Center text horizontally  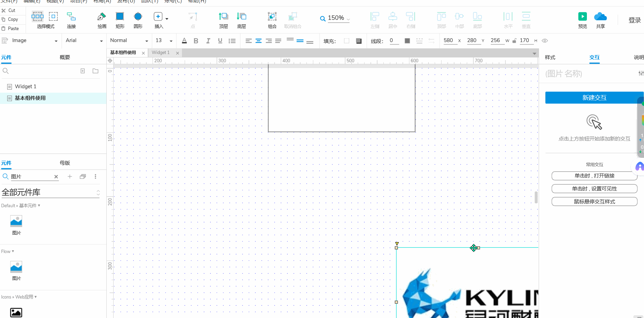(x=259, y=41)
